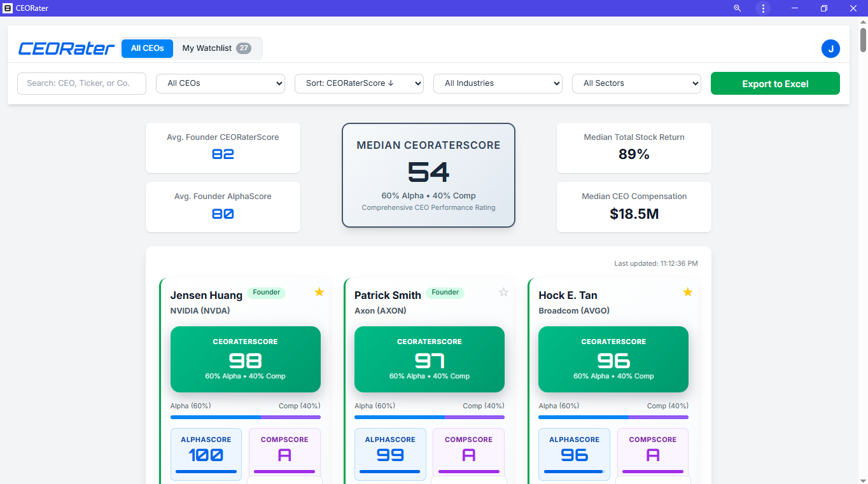
Task: Click Jensen Huang's AlphaScore 100 box
Action: (x=206, y=454)
